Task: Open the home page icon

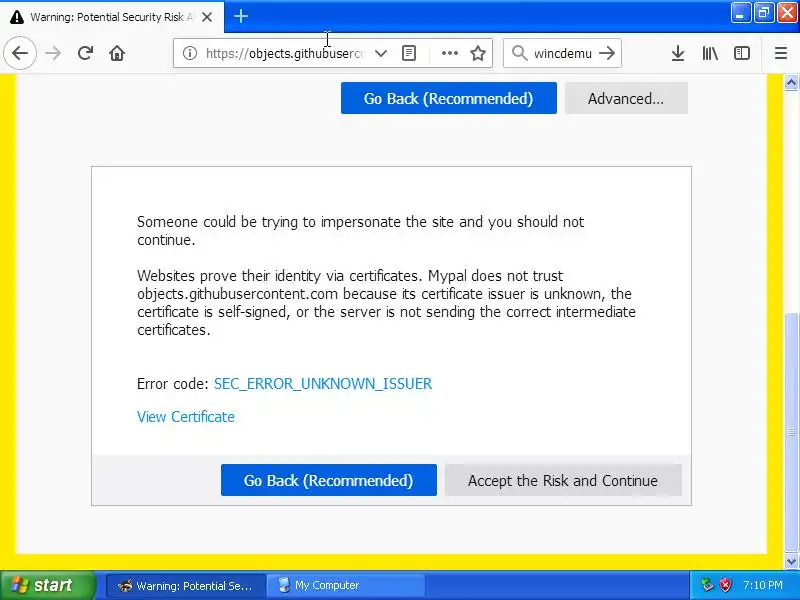Action: pos(117,53)
